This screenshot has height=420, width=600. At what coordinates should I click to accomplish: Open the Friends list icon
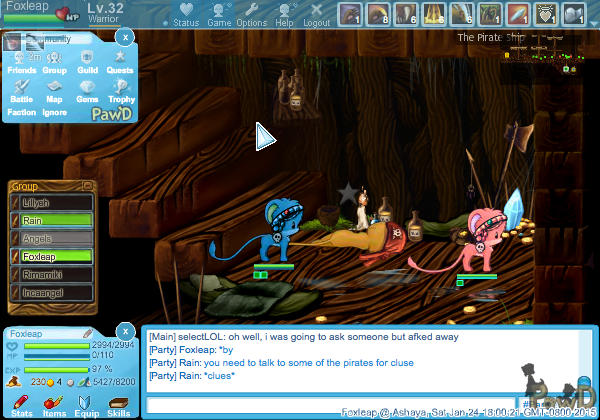pos(21,63)
